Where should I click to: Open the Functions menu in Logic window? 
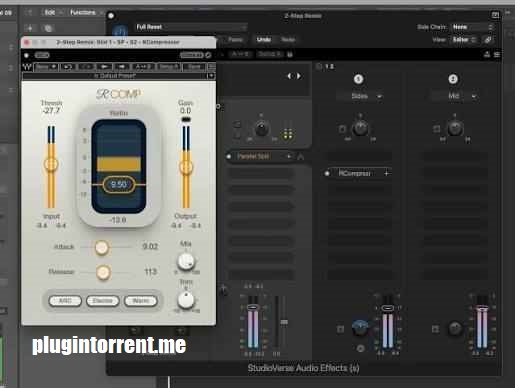(x=83, y=13)
